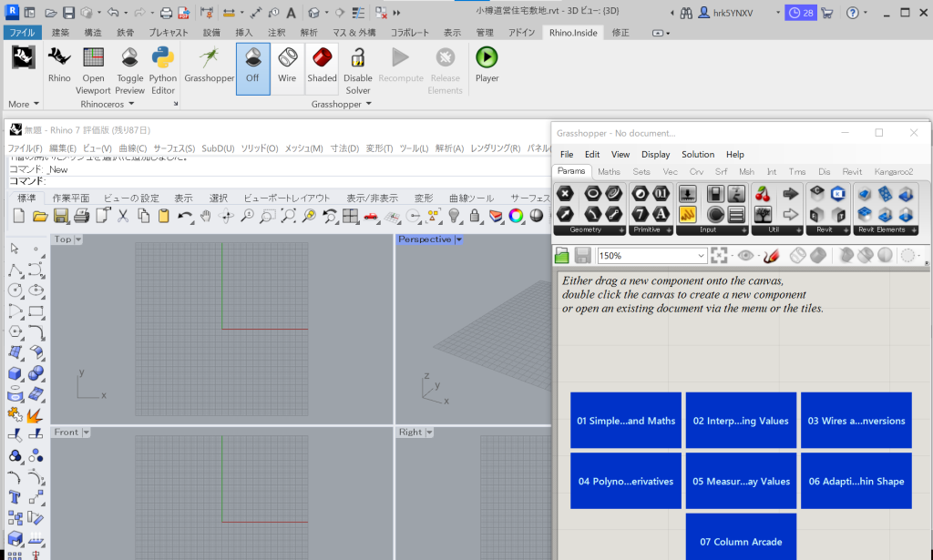Open Grasshopper File menu
The height and width of the screenshot is (560, 933).
(x=567, y=155)
